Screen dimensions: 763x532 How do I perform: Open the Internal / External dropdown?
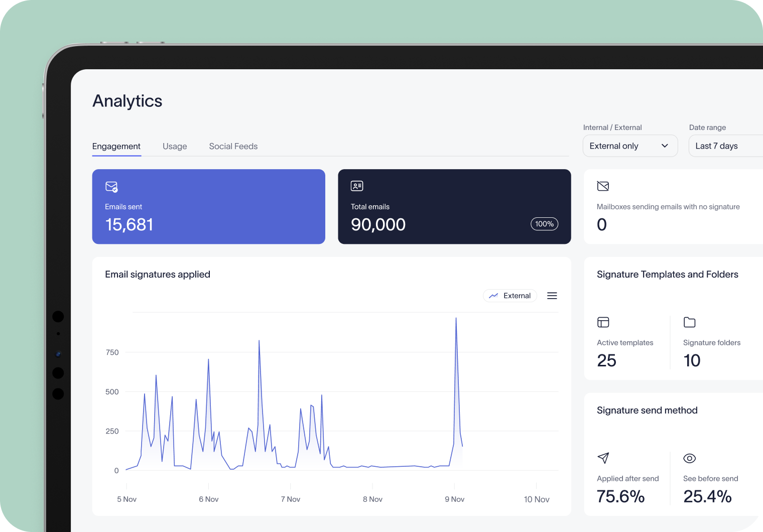tap(630, 146)
